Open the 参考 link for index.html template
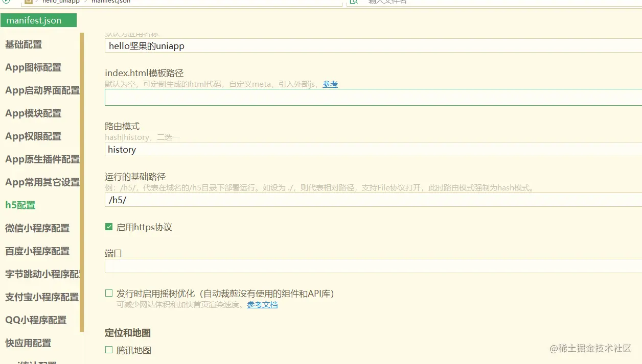The width and height of the screenshot is (642, 364). (330, 84)
